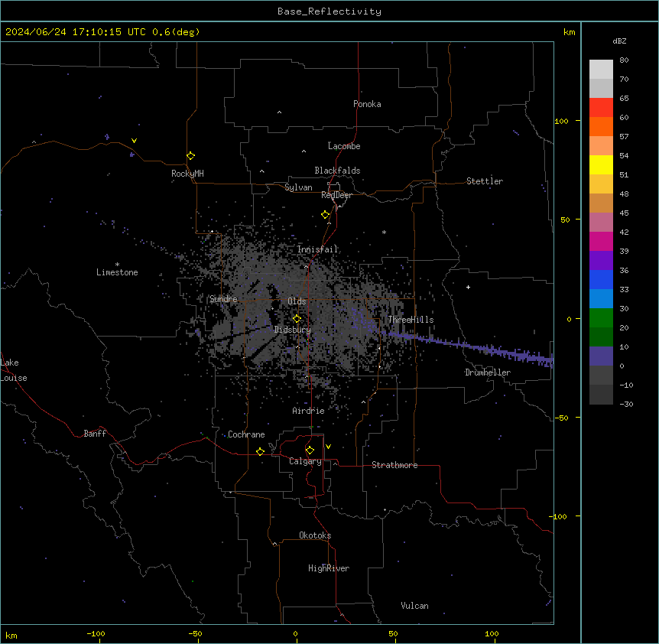Click the Sylvan city label
659x644 pixels.
298,187
